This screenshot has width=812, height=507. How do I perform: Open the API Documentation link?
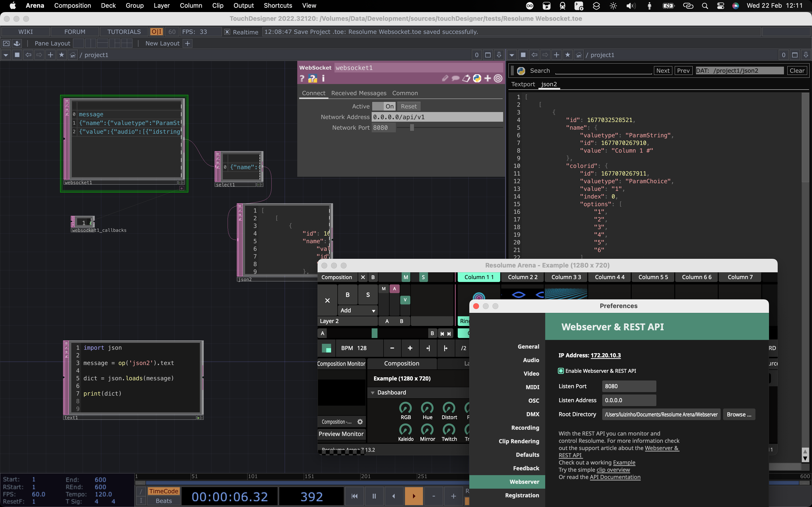point(615,477)
